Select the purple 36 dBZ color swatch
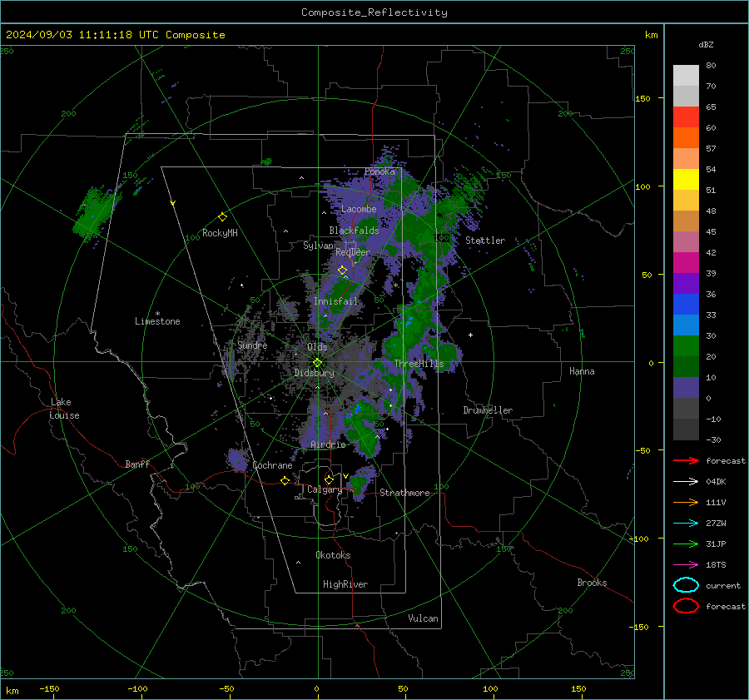Image resolution: width=749 pixels, height=700 pixels. pos(686,284)
